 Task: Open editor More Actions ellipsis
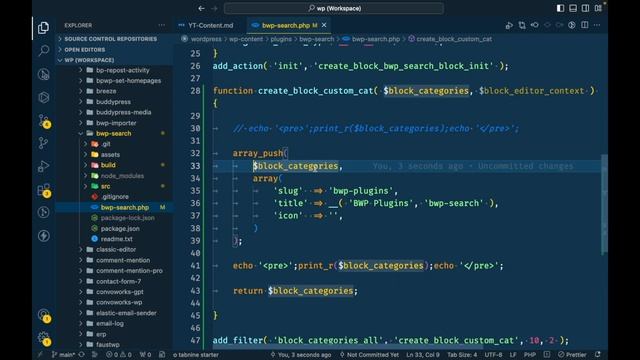(597, 25)
